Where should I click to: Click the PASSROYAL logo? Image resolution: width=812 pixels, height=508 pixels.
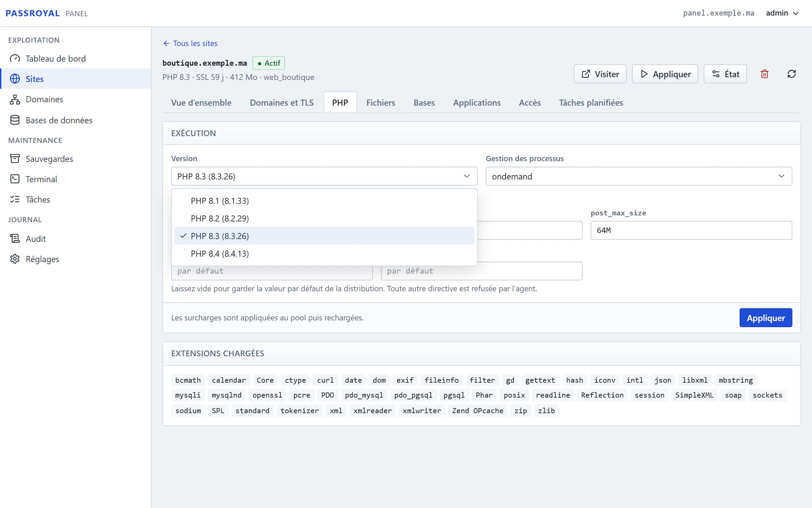32,13
